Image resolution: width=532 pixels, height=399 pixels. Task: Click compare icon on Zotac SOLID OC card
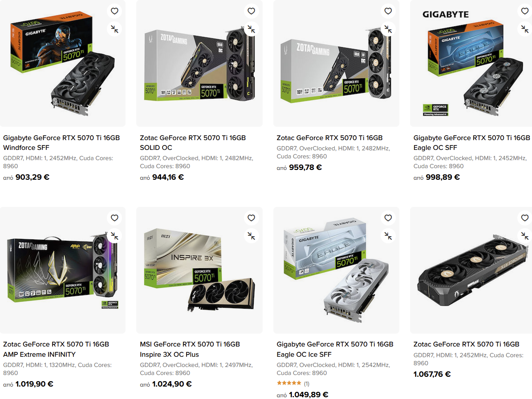click(252, 29)
